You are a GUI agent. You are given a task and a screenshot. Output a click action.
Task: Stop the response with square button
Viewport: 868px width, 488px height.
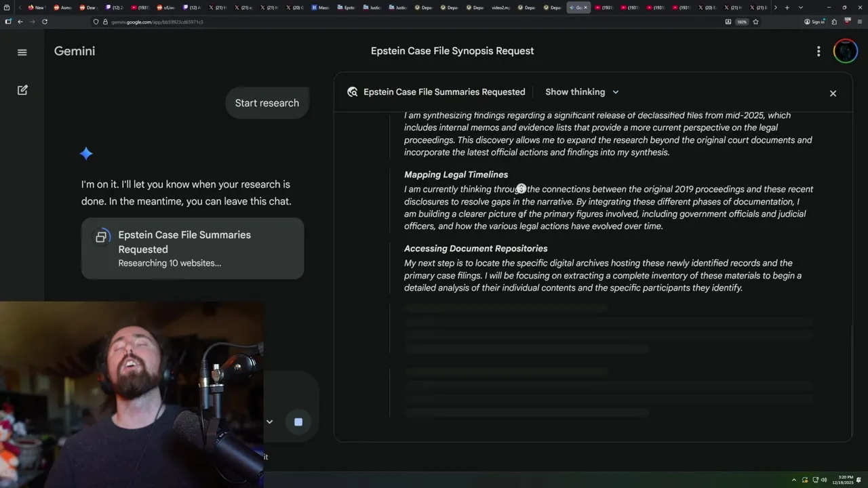(298, 422)
